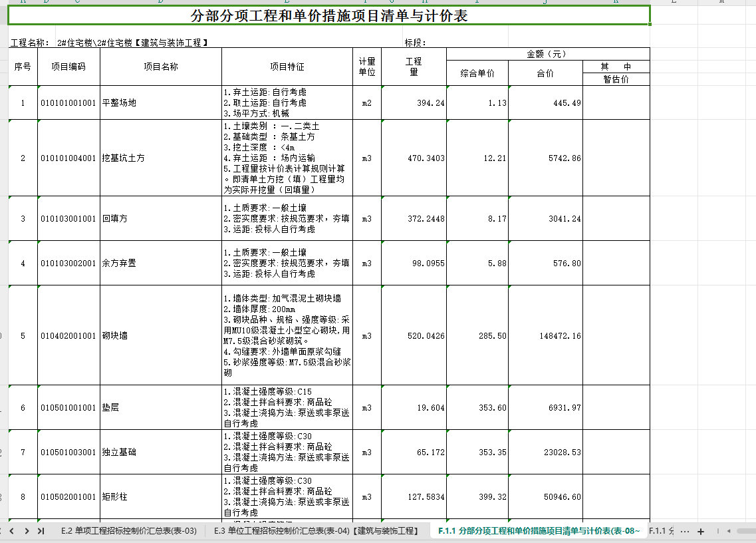
Task: Show more sheets via the ellipsis icon
Action: click(685, 532)
